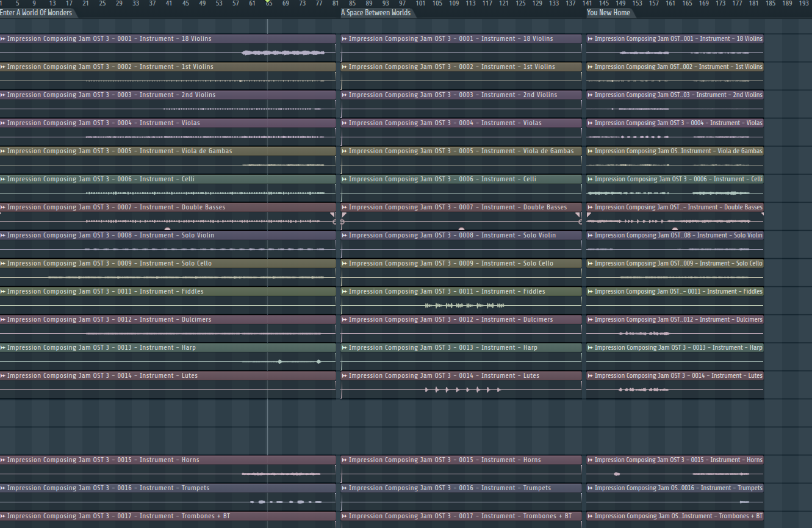Click bar 165 on the timeline ruler
Screen dimensions: 812x528
(x=688, y=4)
